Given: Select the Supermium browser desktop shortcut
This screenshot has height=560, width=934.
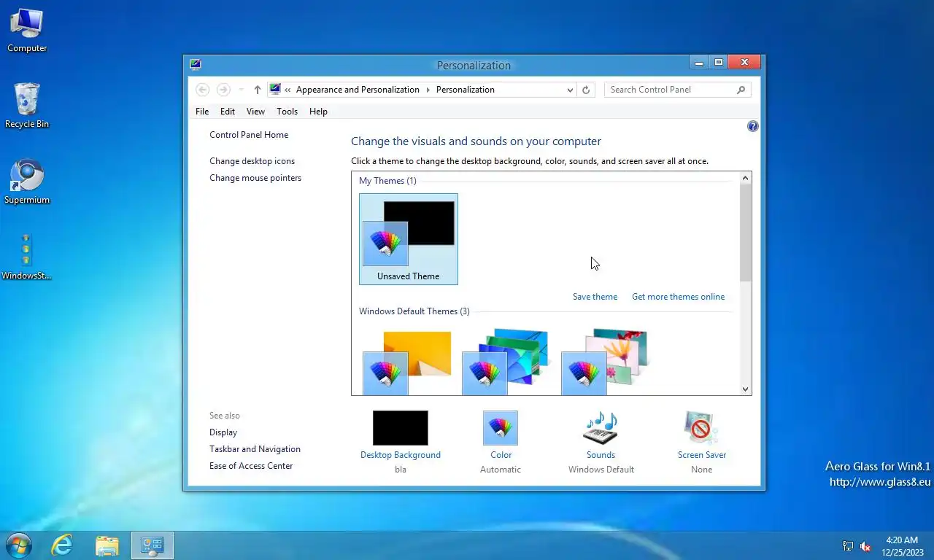Looking at the screenshot, I should 27,182.
